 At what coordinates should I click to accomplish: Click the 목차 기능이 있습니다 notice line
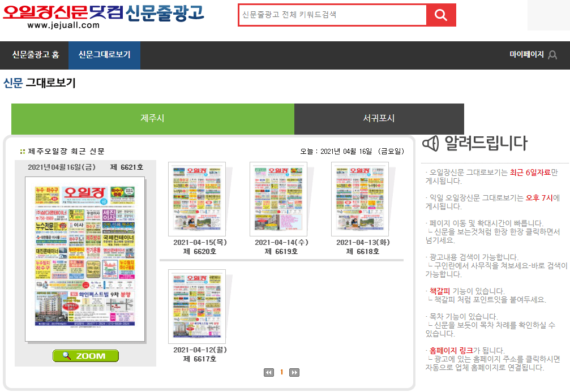tap(462, 316)
